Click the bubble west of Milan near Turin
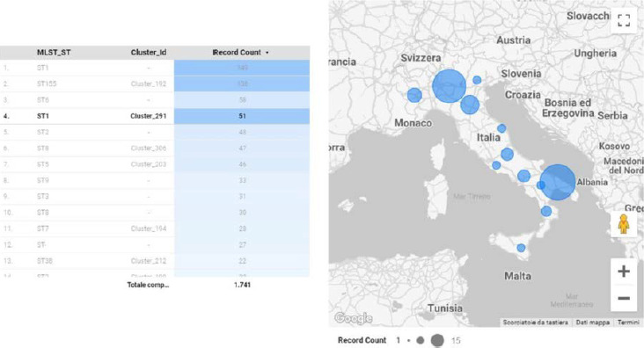 pyautogui.click(x=414, y=95)
